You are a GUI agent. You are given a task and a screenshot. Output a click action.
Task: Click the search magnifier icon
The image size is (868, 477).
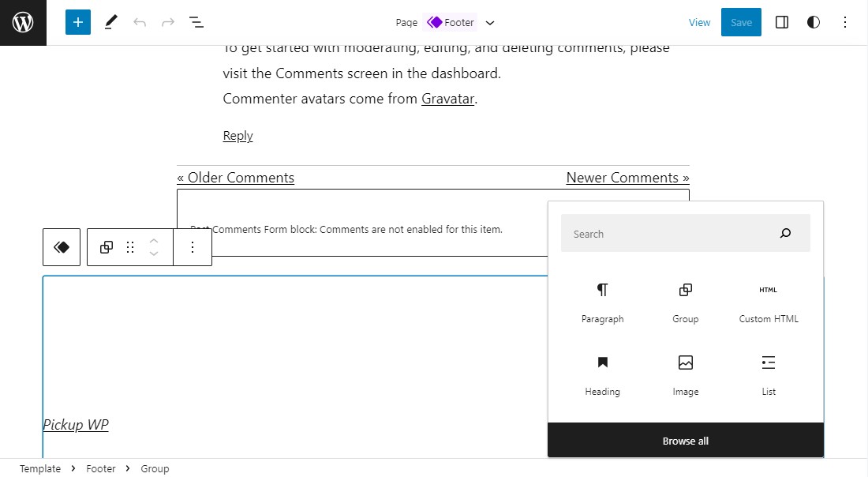coord(785,234)
